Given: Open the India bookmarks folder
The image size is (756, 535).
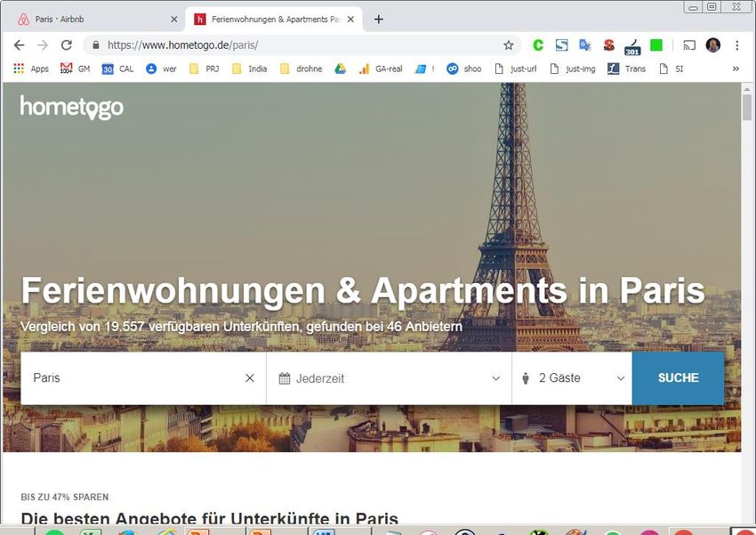Looking at the screenshot, I should [249, 69].
